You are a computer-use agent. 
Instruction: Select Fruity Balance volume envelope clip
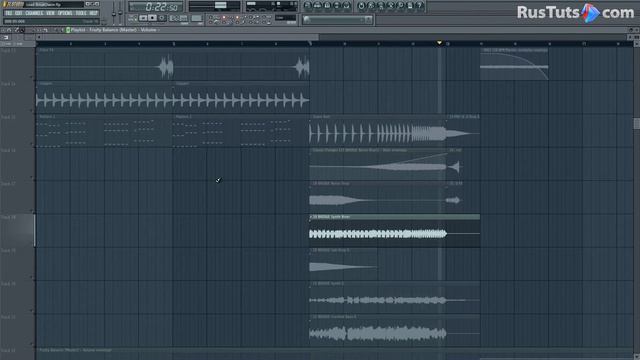click(x=335, y=352)
